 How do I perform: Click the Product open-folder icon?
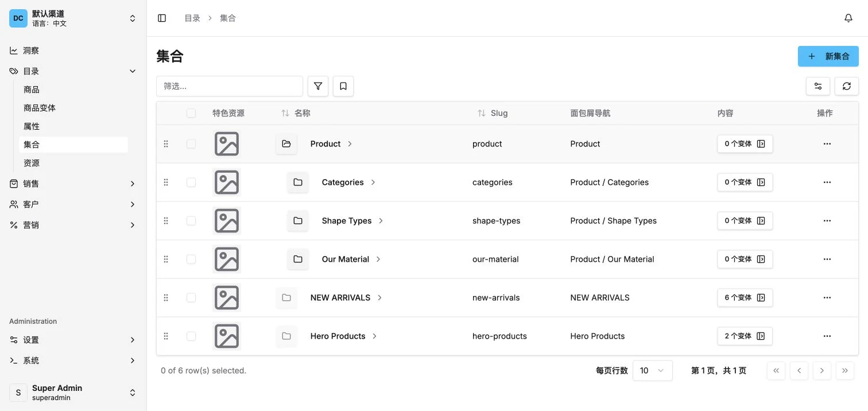(x=286, y=144)
